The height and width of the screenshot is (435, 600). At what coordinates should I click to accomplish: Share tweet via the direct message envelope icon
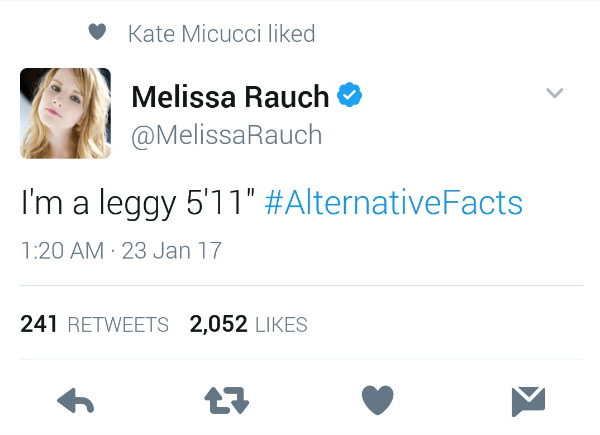[x=527, y=401]
